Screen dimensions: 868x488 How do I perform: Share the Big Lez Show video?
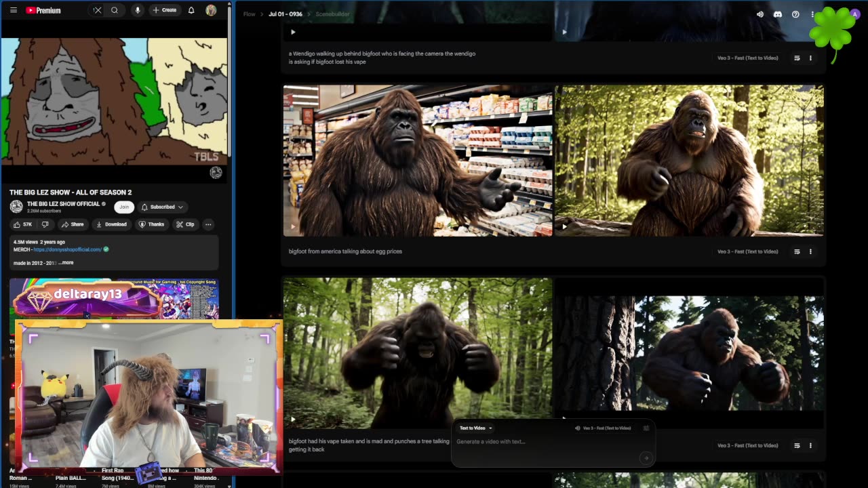pos(73,224)
